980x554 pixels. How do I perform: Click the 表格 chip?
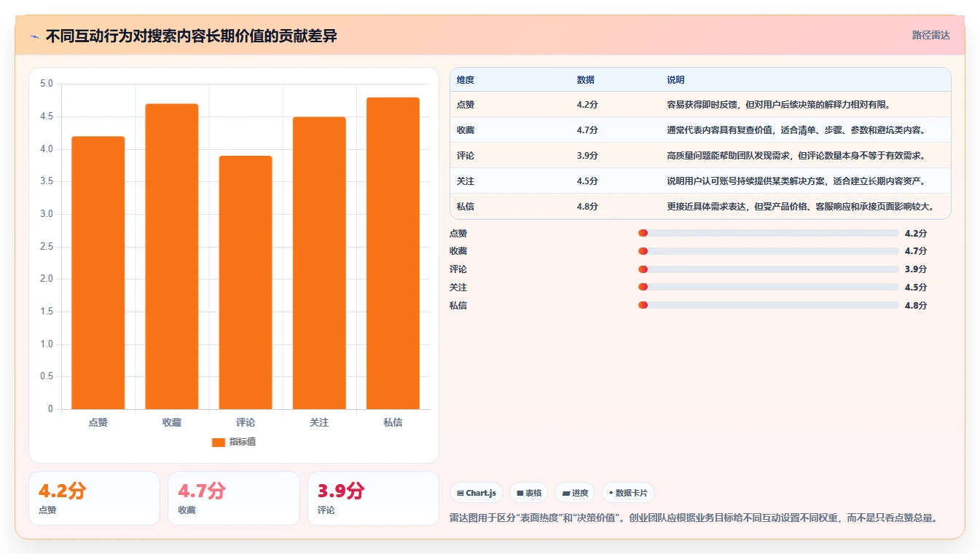[x=529, y=493]
